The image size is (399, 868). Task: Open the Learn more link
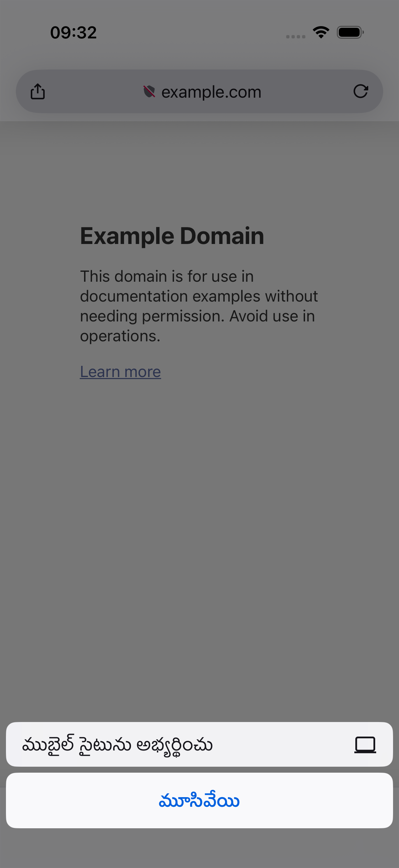click(x=120, y=372)
